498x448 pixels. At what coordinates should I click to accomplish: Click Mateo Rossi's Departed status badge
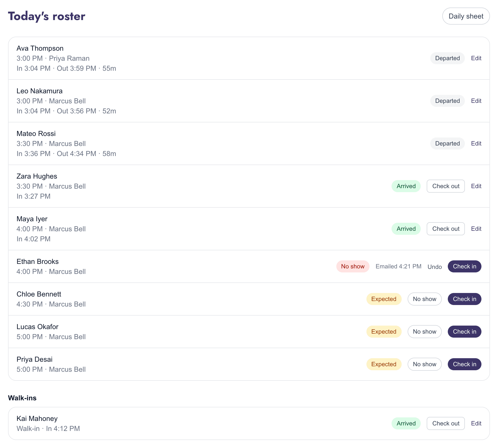pos(448,143)
